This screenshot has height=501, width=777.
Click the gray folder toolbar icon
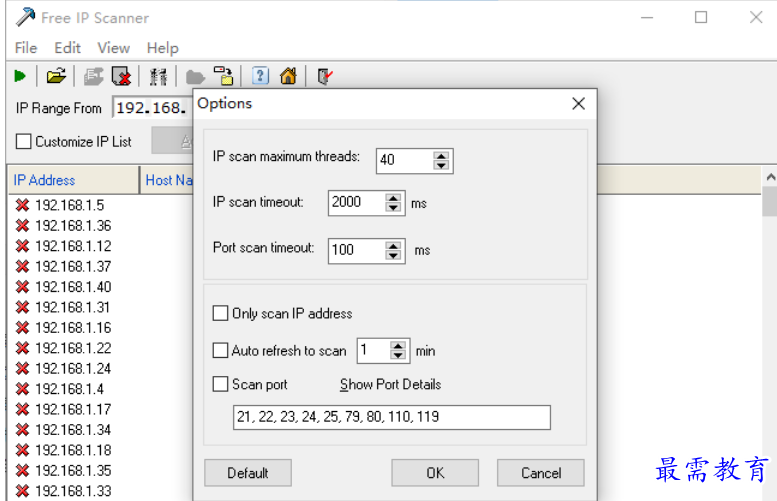coord(195,77)
